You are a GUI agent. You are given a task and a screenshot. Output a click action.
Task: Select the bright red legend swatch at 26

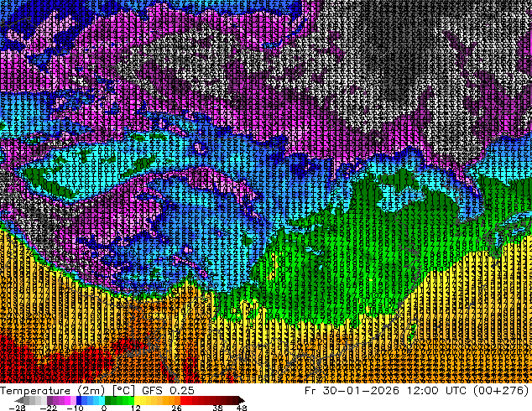[183, 400]
